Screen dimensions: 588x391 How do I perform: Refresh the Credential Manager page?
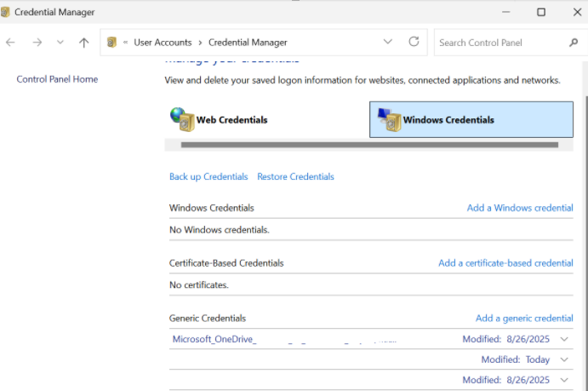coord(414,41)
